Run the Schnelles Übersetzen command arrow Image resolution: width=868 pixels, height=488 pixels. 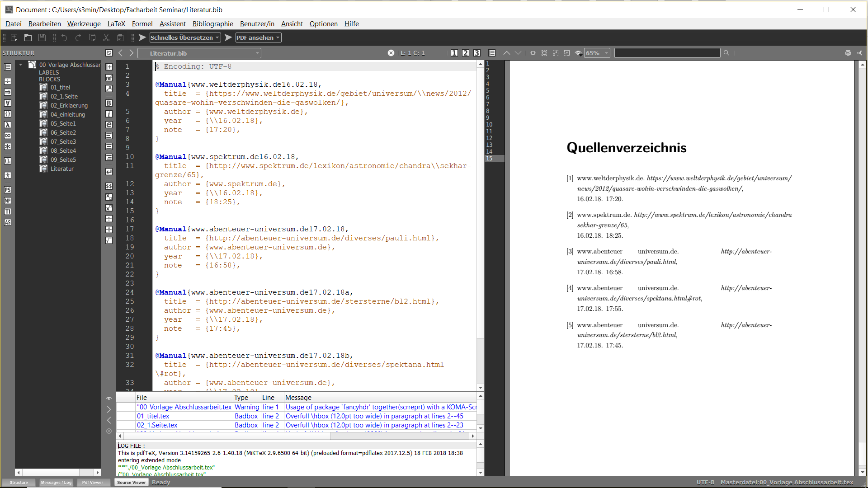coord(142,38)
